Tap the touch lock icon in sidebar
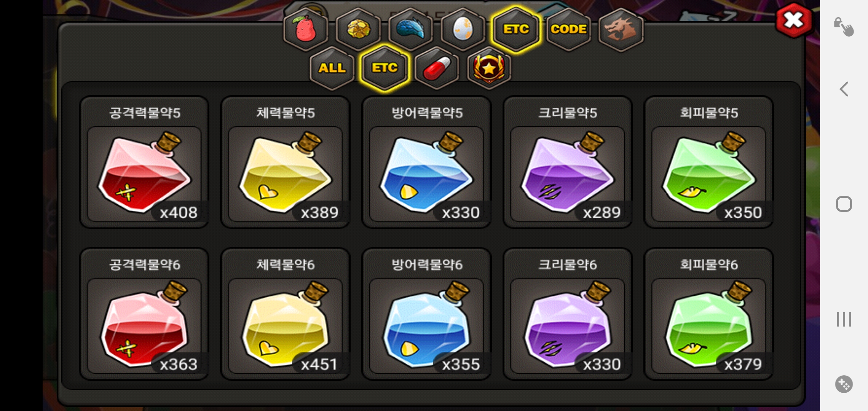 844,27
